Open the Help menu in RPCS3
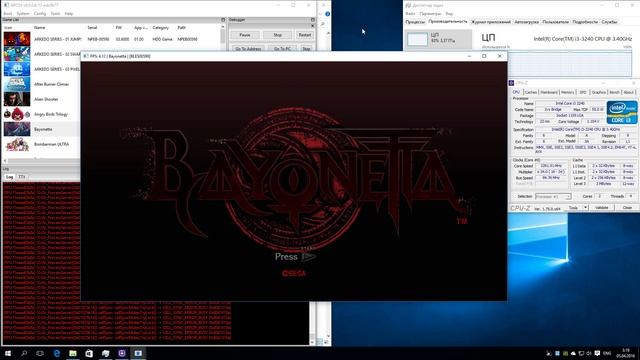This screenshot has height=360, width=640. click(x=69, y=13)
